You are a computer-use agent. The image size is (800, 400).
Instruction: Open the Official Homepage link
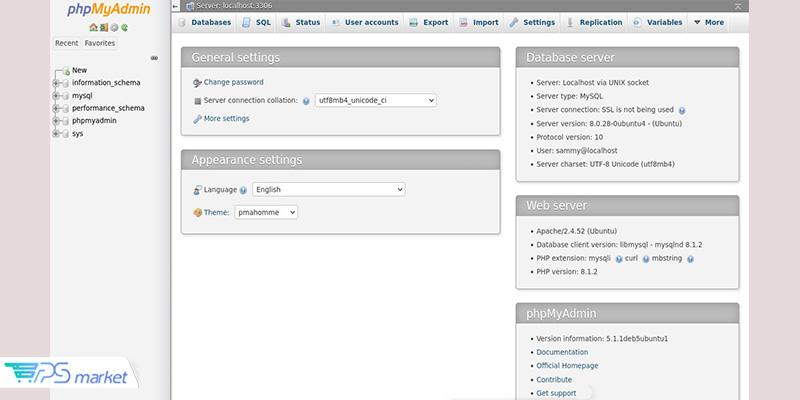(x=567, y=366)
